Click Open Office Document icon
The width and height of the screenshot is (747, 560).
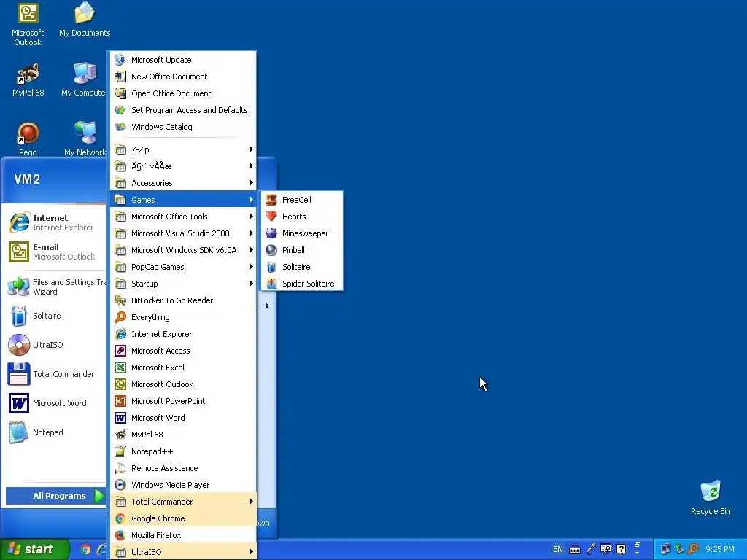[x=120, y=93]
